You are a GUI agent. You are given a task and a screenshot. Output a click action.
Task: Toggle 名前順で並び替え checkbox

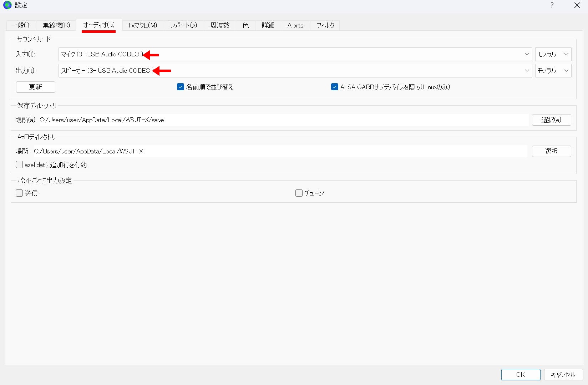point(181,87)
